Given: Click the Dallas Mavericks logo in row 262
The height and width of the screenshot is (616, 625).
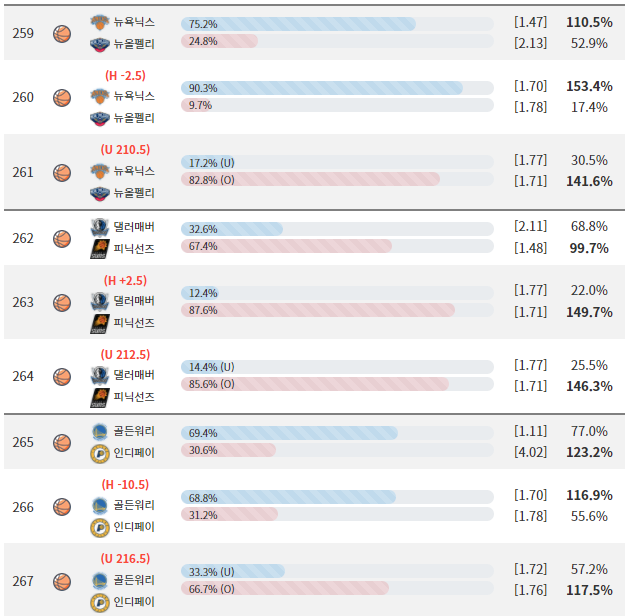Looking at the screenshot, I should pos(99,227).
